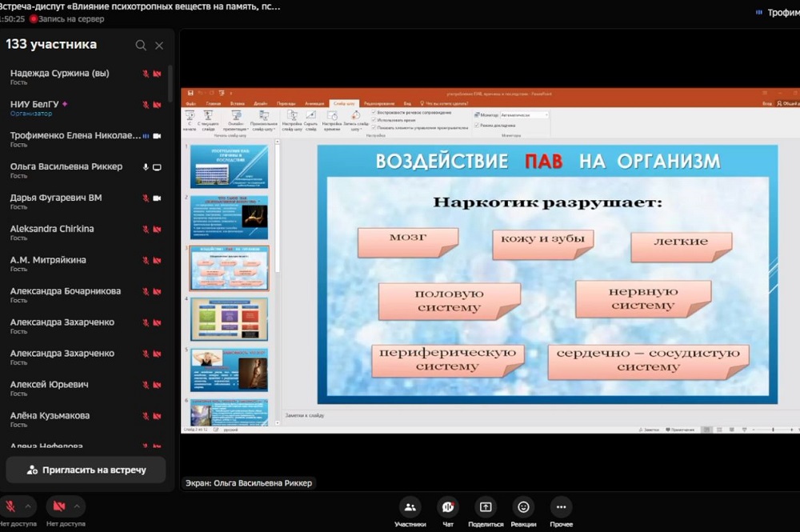Open the Монитор dropdown in PowerPoint ribbon
The width and height of the screenshot is (800, 532).
pos(523,115)
